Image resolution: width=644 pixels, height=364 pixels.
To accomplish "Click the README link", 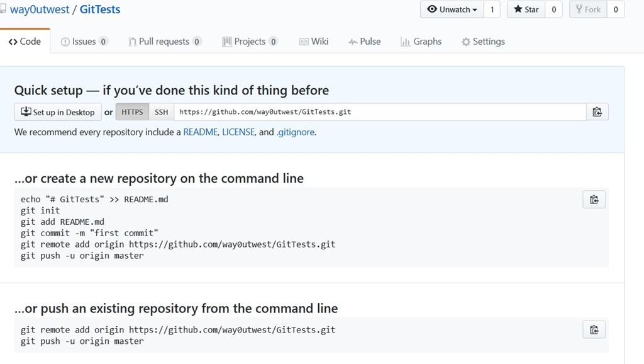I will click(x=201, y=132).
